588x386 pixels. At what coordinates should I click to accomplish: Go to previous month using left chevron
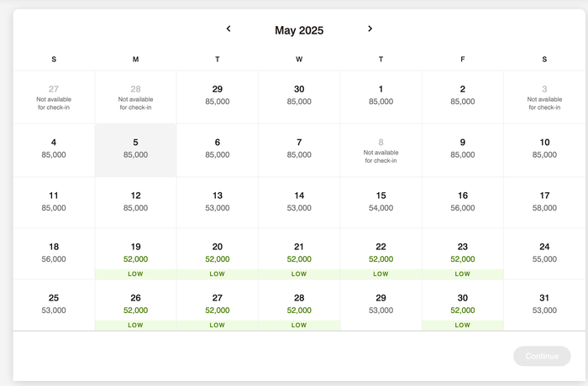(x=228, y=29)
